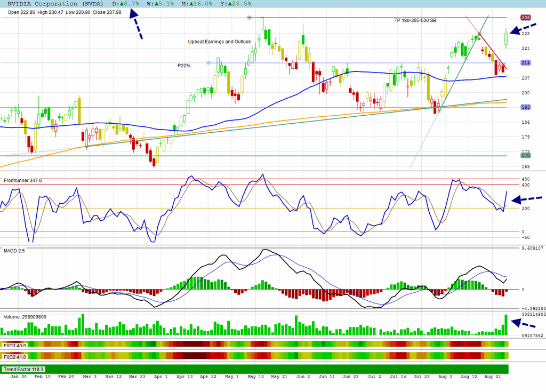This screenshot has width=546, height=392.
Task: Select the 236 resistance price tag
Action: pyautogui.click(x=525, y=18)
